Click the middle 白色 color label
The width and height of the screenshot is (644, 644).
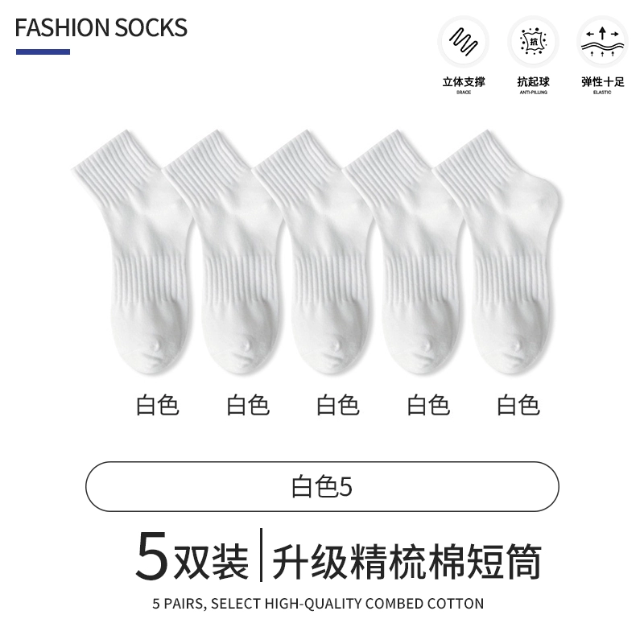tap(338, 405)
